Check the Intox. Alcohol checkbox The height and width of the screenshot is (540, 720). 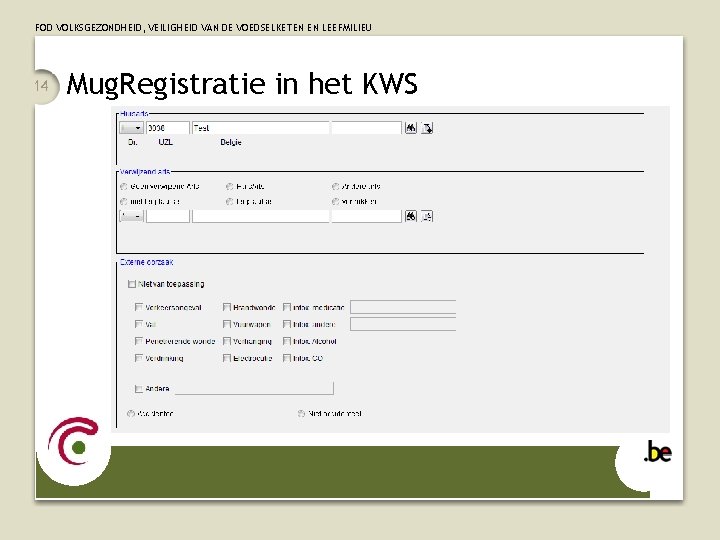click(287, 341)
